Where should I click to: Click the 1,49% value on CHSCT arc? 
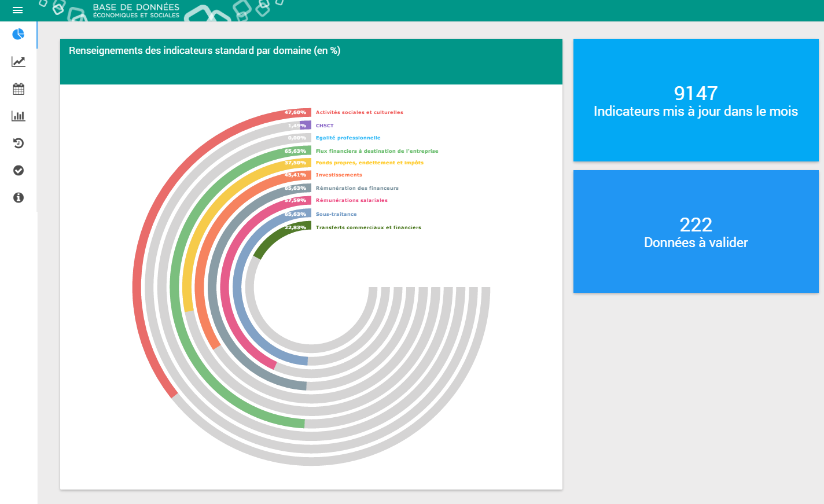coord(297,126)
